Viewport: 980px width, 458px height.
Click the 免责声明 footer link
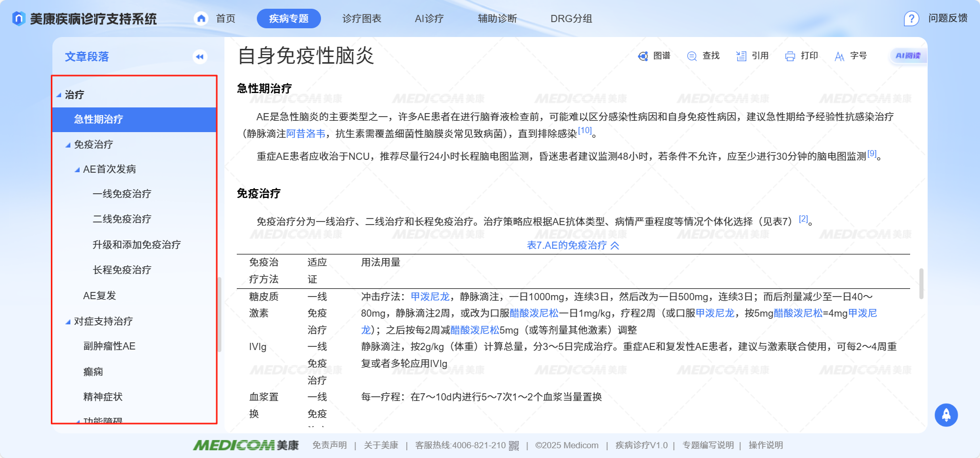pyautogui.click(x=329, y=445)
